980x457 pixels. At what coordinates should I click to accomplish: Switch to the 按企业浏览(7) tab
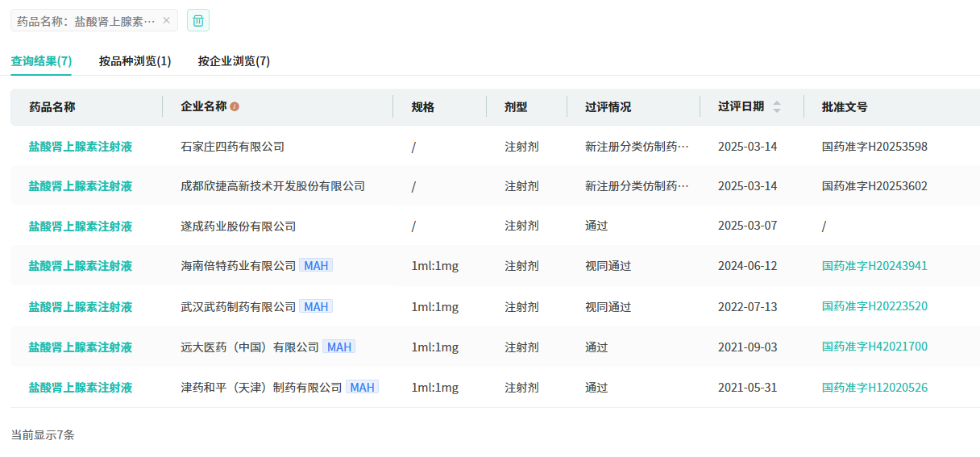pyautogui.click(x=234, y=61)
